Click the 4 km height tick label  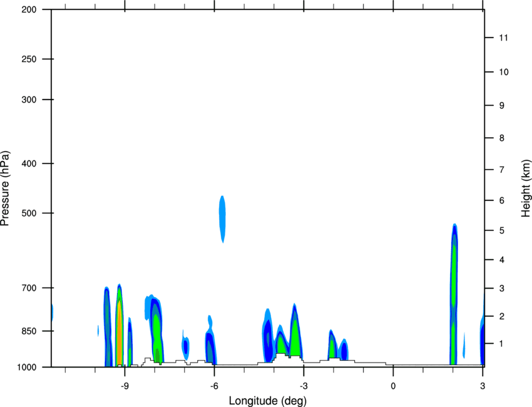502,260
